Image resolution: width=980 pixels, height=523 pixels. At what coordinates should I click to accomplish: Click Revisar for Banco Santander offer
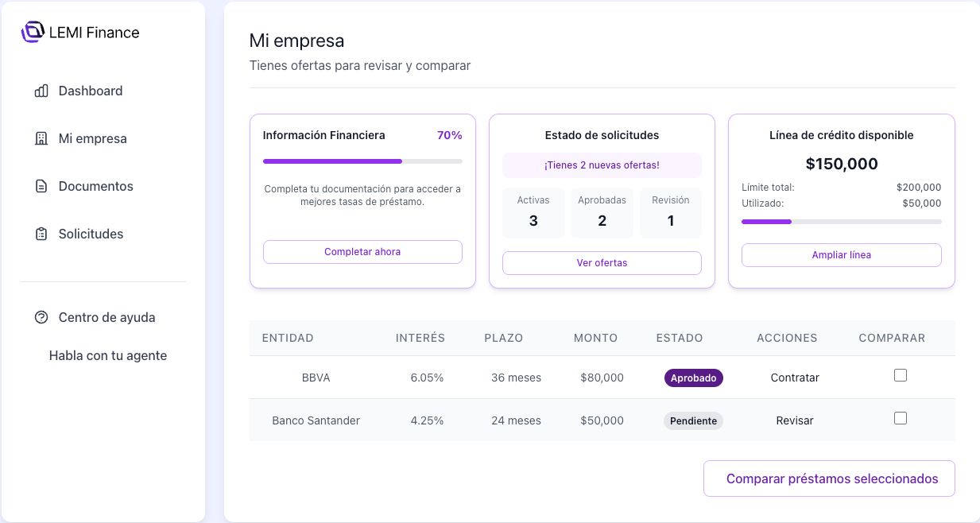[x=795, y=420]
